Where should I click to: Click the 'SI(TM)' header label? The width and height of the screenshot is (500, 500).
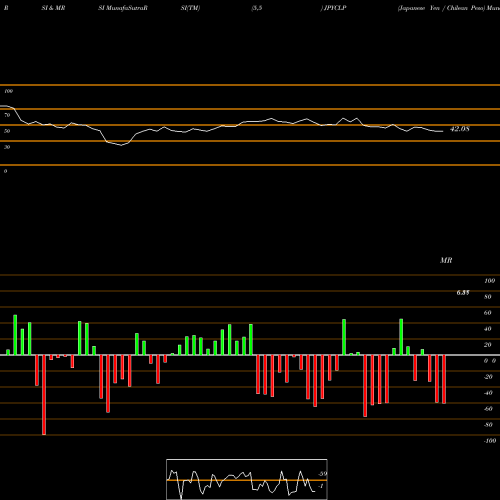pyautogui.click(x=190, y=8)
